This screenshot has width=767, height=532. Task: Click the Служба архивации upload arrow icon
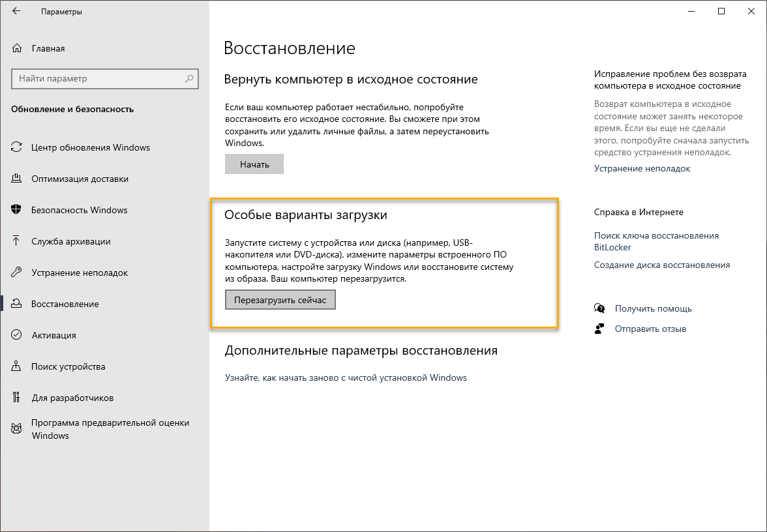pos(17,241)
